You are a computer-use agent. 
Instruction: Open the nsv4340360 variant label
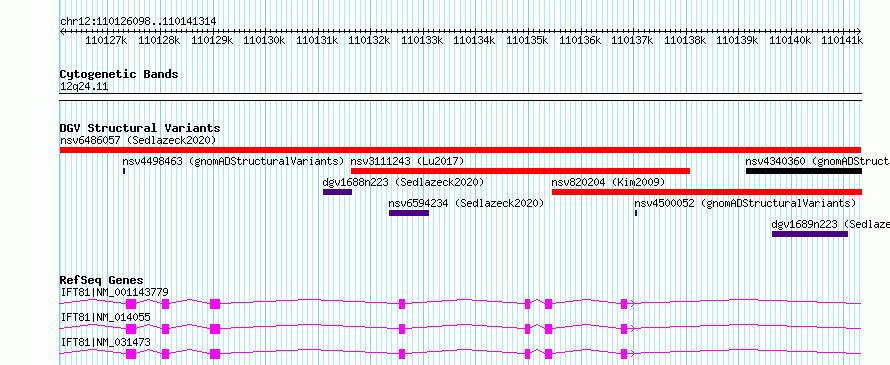817,161
